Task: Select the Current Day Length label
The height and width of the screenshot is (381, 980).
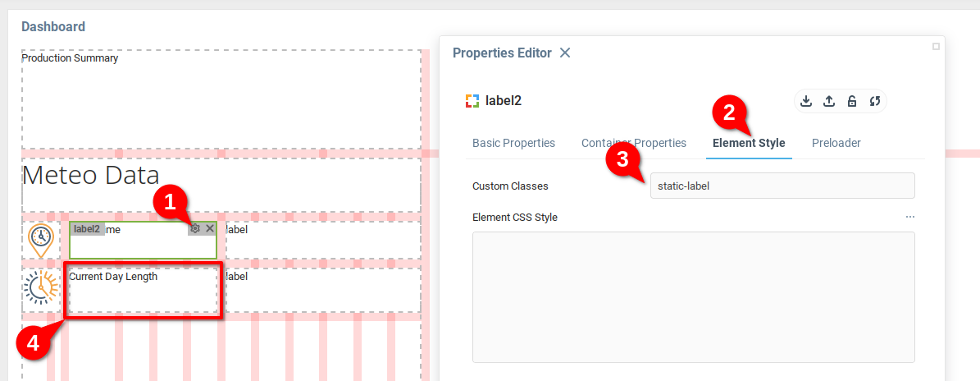Action: 113,277
